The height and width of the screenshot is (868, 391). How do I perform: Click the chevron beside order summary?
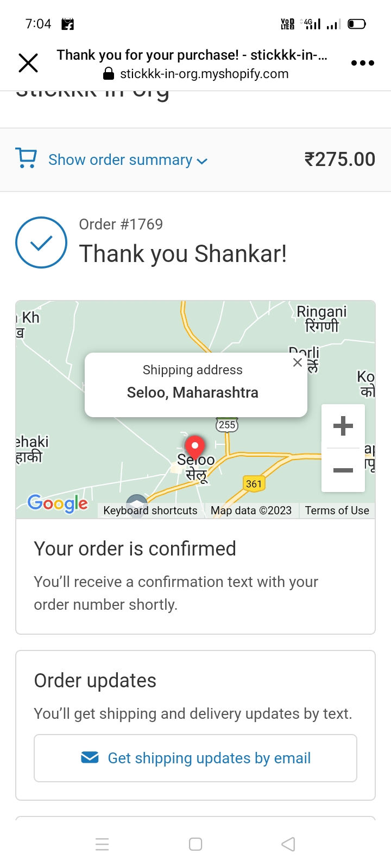(202, 161)
